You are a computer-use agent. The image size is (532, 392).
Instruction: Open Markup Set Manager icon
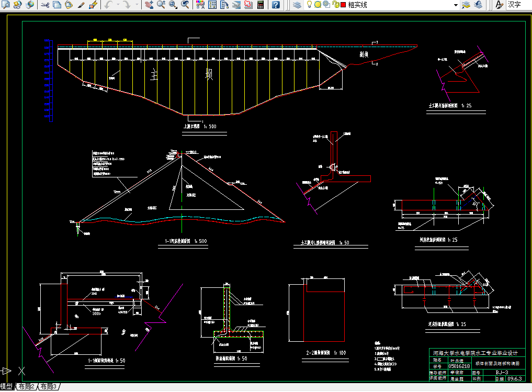click(248, 5)
